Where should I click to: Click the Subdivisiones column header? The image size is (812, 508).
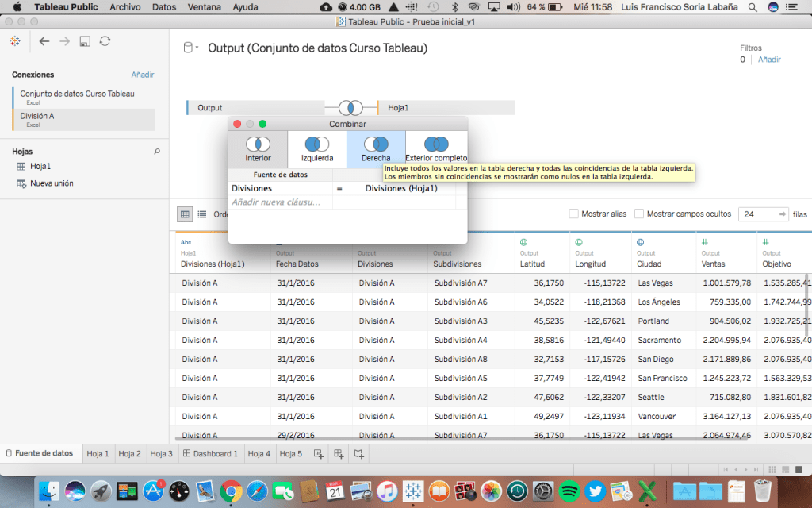pyautogui.click(x=458, y=264)
